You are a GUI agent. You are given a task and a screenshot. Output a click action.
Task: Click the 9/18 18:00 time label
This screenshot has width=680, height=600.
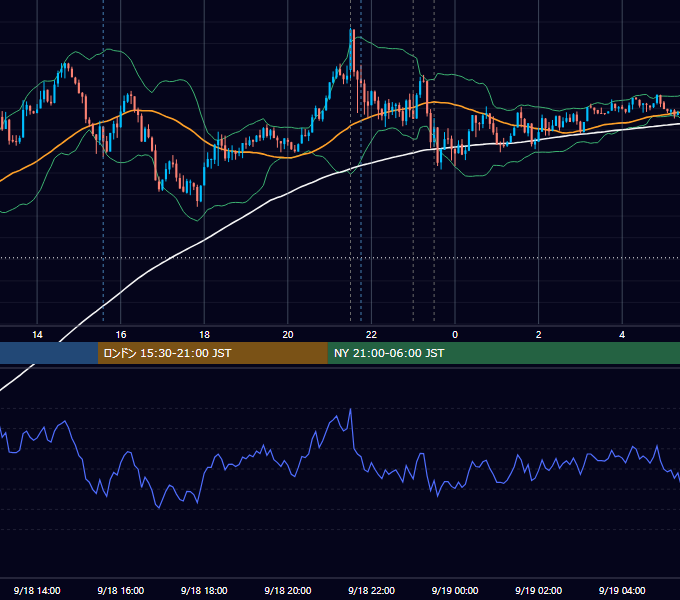[204, 590]
